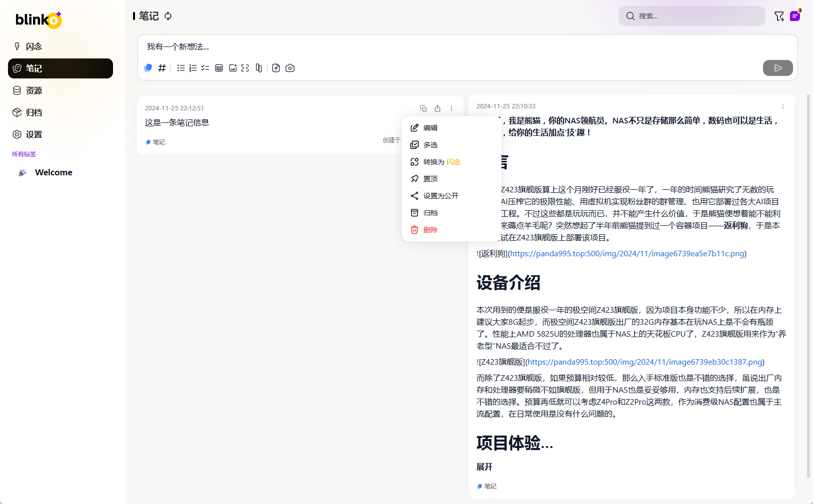Viewport: 813px width, 504px height.
Task: Open the three-dot menu of first note
Action: 451,108
